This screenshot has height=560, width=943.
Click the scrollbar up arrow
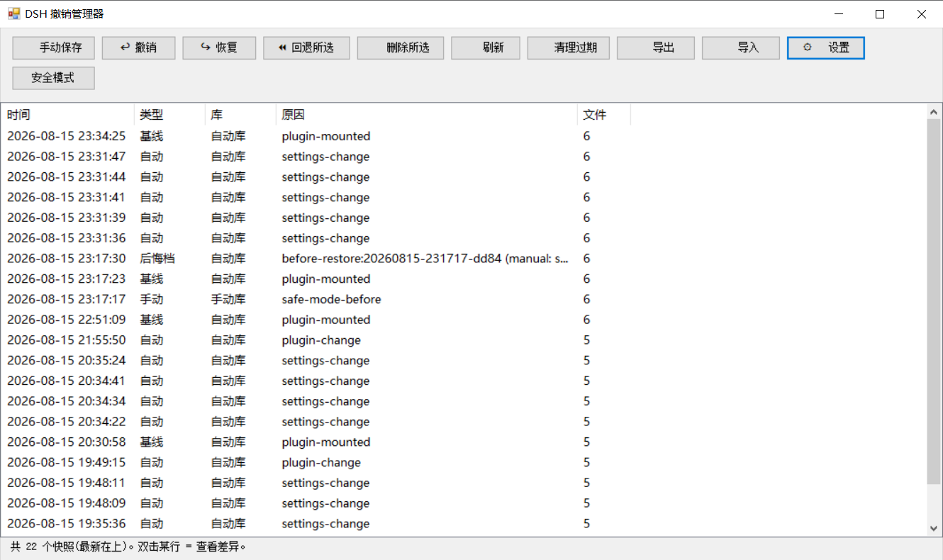(934, 111)
